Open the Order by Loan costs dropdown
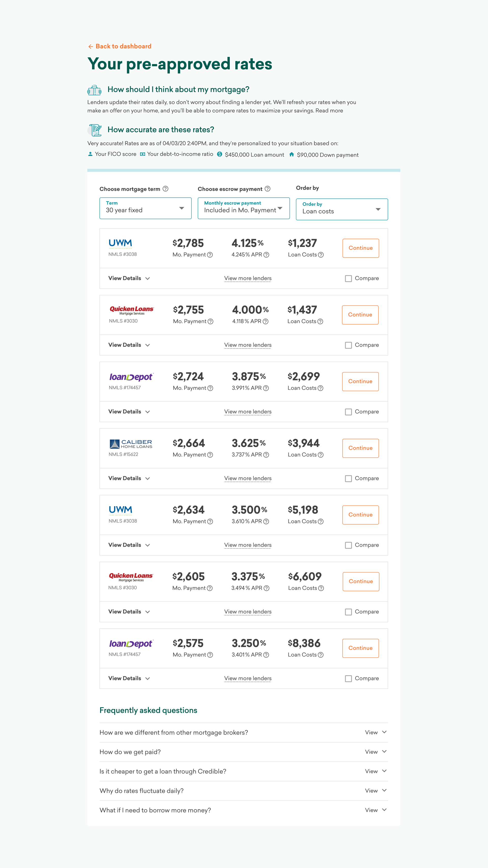The width and height of the screenshot is (488, 868). point(342,209)
